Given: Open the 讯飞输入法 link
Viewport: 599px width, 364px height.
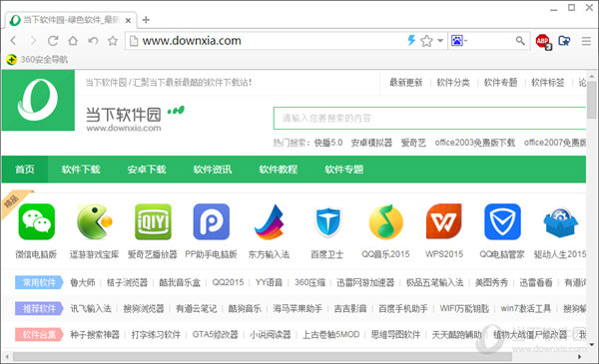Looking at the screenshot, I should pyautogui.click(x=91, y=308).
